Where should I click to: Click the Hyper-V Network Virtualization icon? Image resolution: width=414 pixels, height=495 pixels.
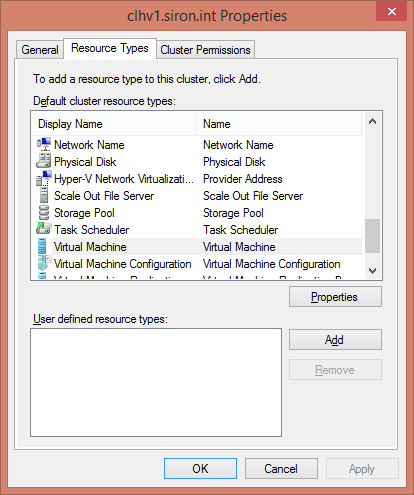click(44, 178)
